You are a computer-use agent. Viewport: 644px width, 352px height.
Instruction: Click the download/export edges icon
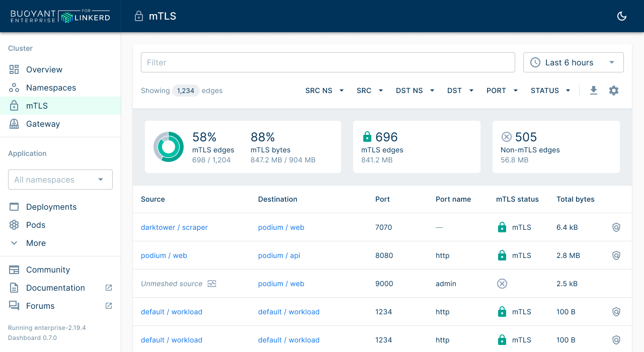[594, 91]
